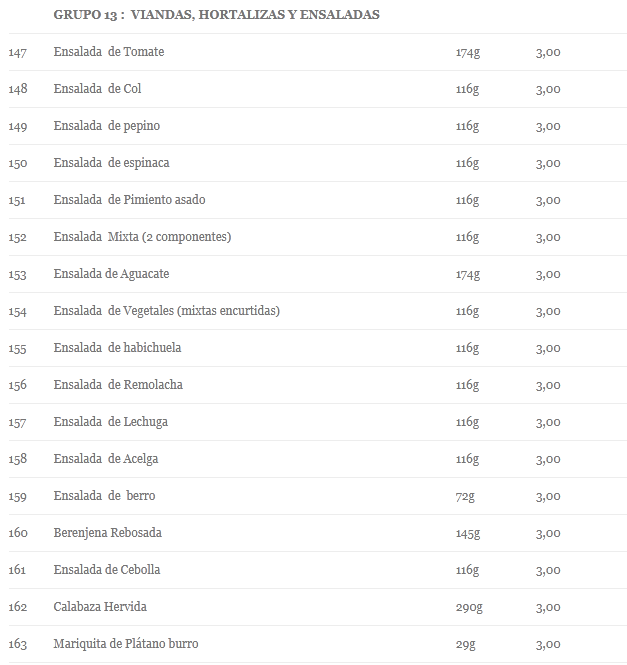
Task: Click row number 148
Action: (x=18, y=89)
